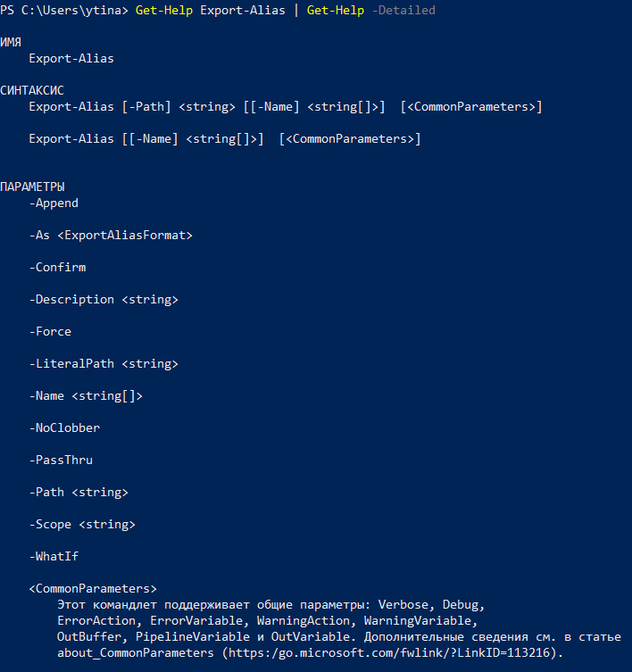This screenshot has width=632, height=672.
Task: Click the CommonParameters heading under parameters
Action: pos(93,588)
